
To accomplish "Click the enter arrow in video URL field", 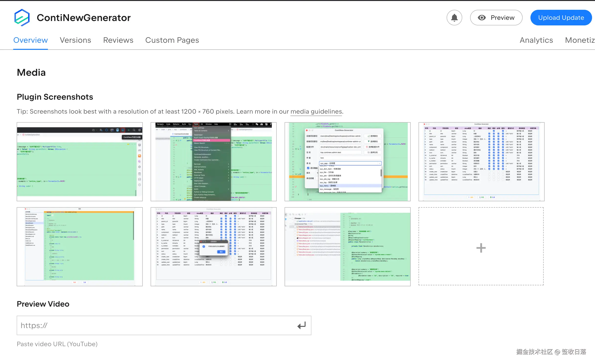I will tap(301, 325).
